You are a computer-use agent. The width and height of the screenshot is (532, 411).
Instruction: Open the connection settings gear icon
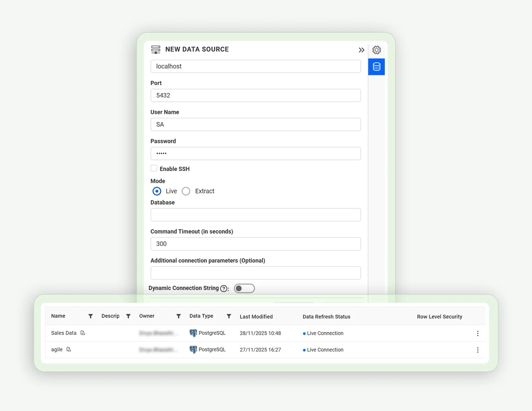376,50
